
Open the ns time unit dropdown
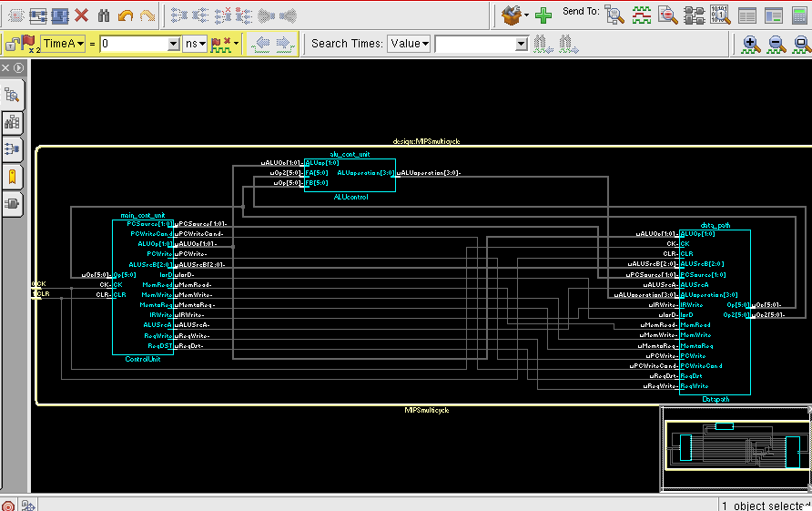[196, 44]
